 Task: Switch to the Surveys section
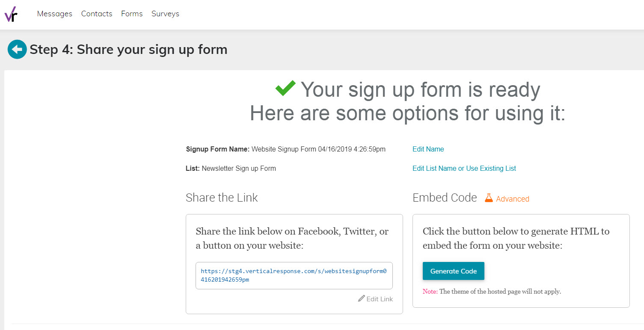click(x=165, y=14)
